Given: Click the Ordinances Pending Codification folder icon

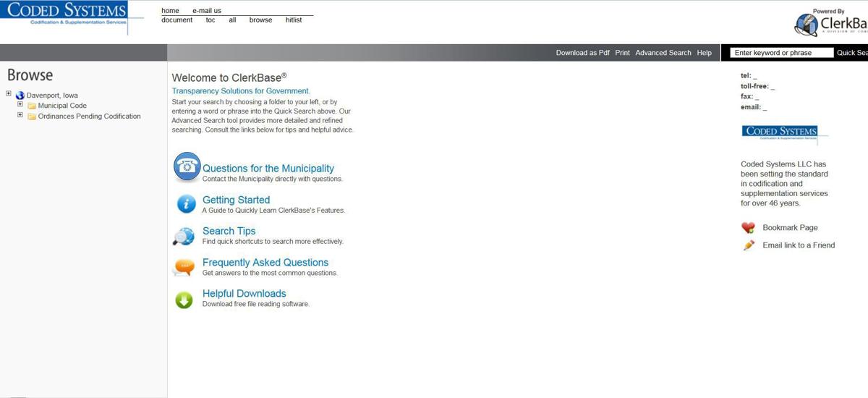Looking at the screenshot, I should pyautogui.click(x=32, y=117).
